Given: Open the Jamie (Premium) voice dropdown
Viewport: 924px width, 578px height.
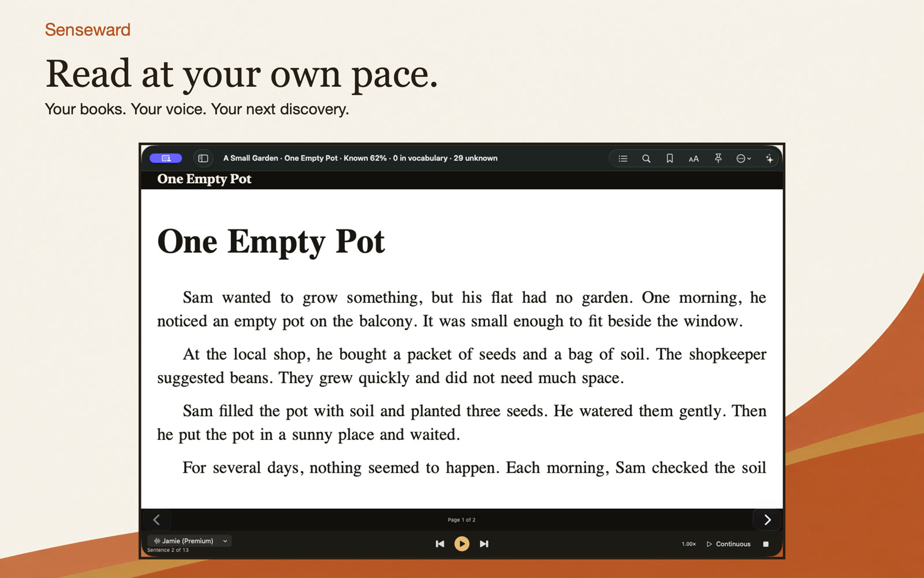Looking at the screenshot, I should 190,541.
